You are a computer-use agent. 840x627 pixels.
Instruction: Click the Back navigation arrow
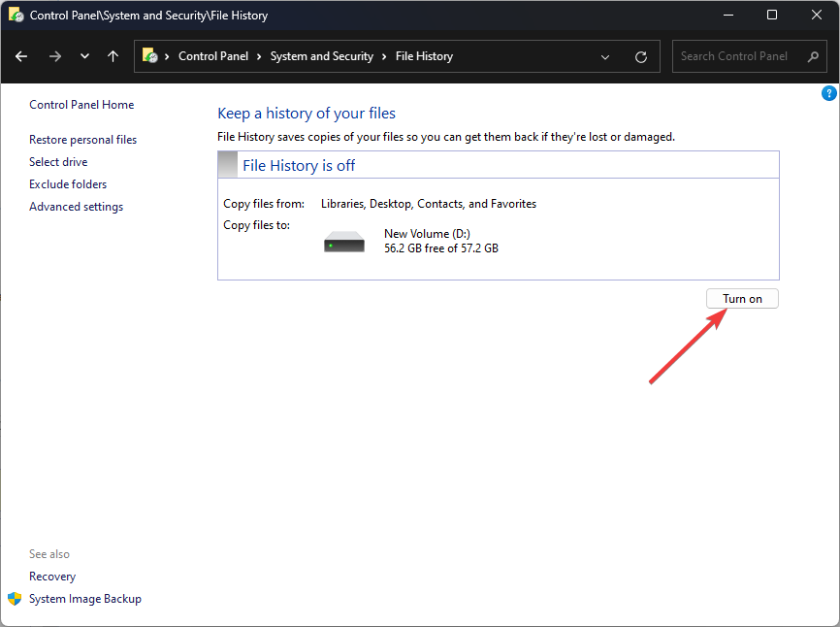click(22, 56)
